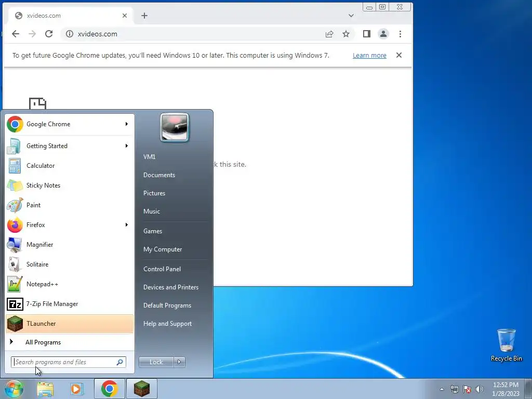Open Sticky Notes application
This screenshot has height=399, width=532.
[70, 185]
